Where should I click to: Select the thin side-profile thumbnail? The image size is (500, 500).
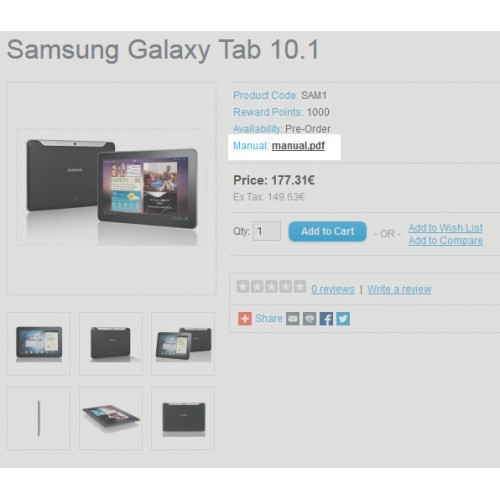(x=39, y=419)
